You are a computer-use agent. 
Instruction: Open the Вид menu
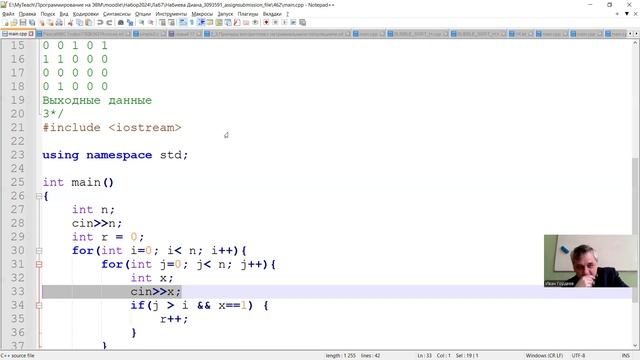(x=64, y=14)
